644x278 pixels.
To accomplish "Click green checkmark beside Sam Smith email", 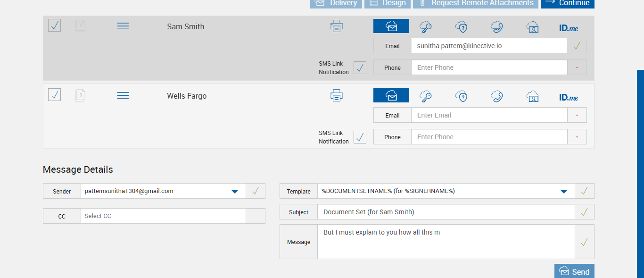I will pyautogui.click(x=577, y=46).
